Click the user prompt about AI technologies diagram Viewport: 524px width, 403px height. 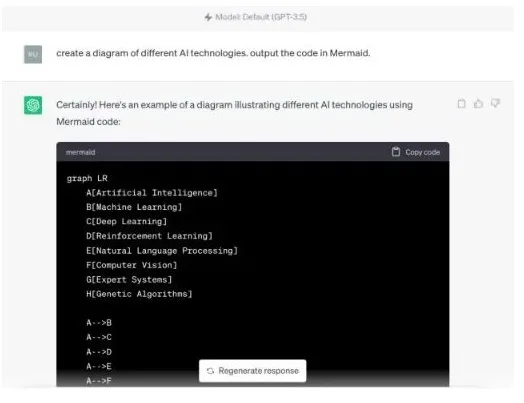tap(213, 53)
